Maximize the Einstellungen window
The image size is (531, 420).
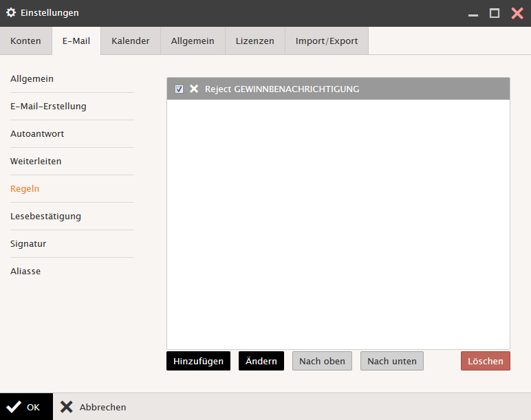(x=494, y=13)
